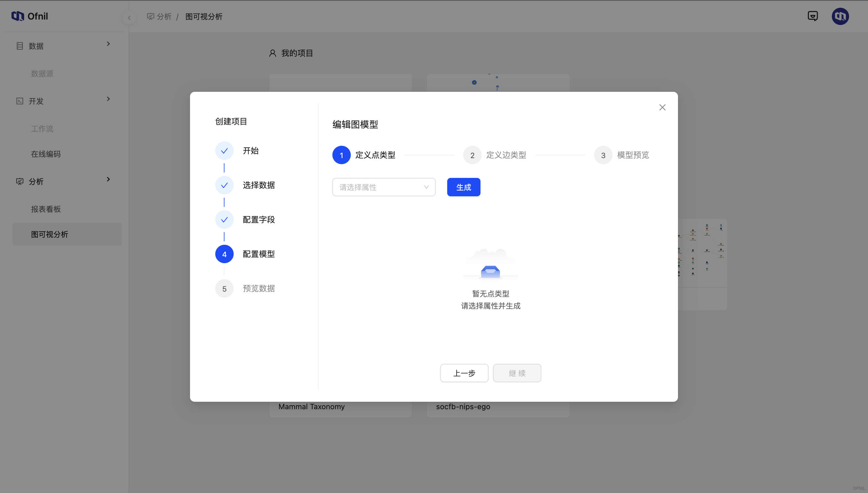Viewport: 868px width, 493px height.
Task: Click the 配置字段 step label
Action: 259,220
